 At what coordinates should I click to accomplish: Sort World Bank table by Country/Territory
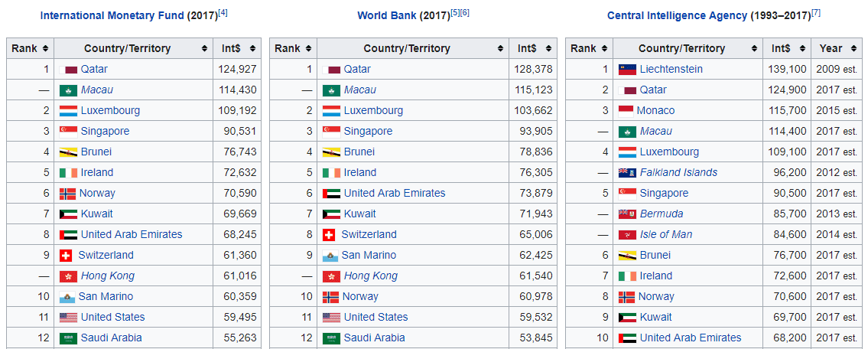point(413,48)
